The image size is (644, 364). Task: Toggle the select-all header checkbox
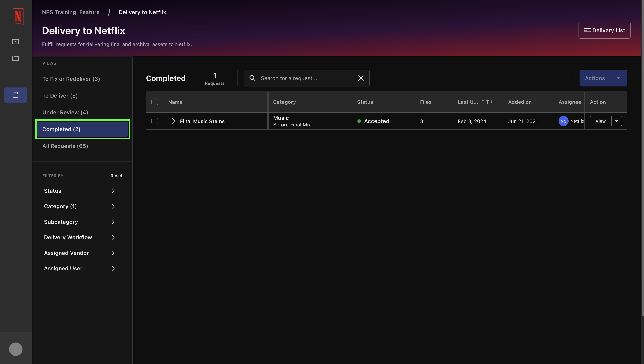155,102
